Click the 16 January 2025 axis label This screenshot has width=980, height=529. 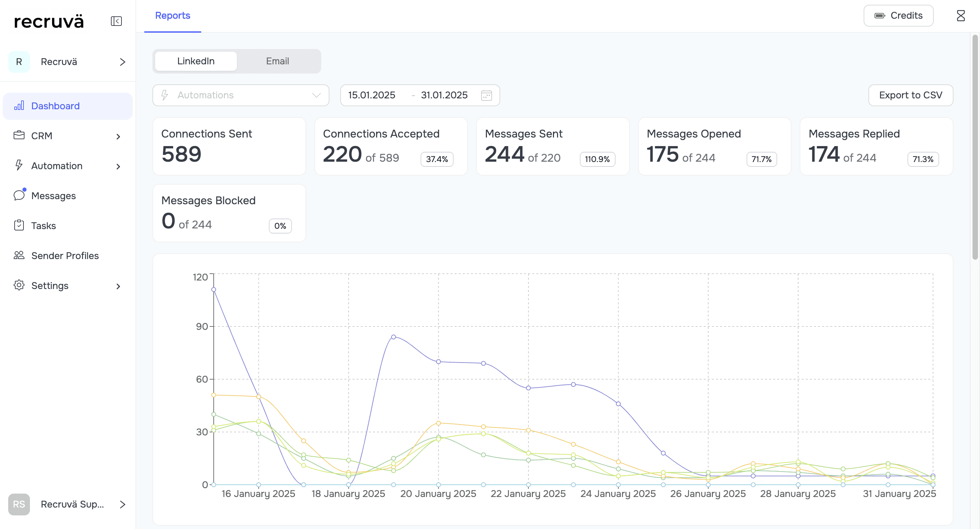(x=258, y=494)
